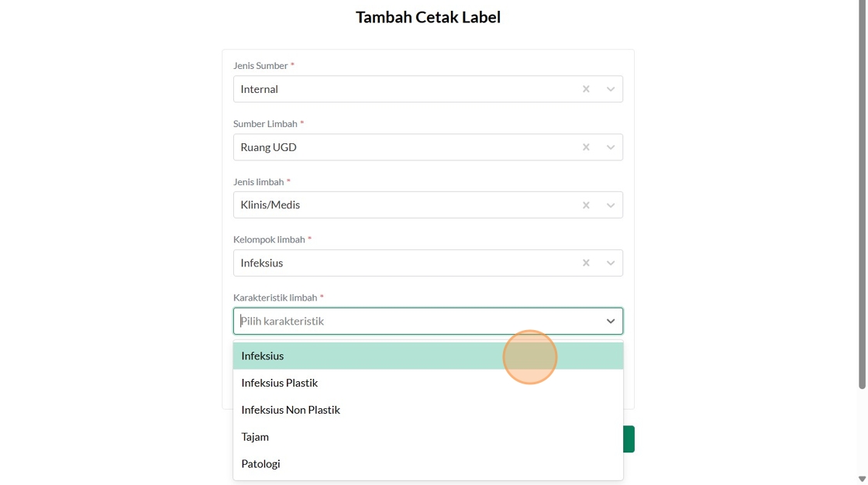Screen dimensions: 868x485
Task: Open the Kelompok limbah chevron
Action: click(611, 263)
